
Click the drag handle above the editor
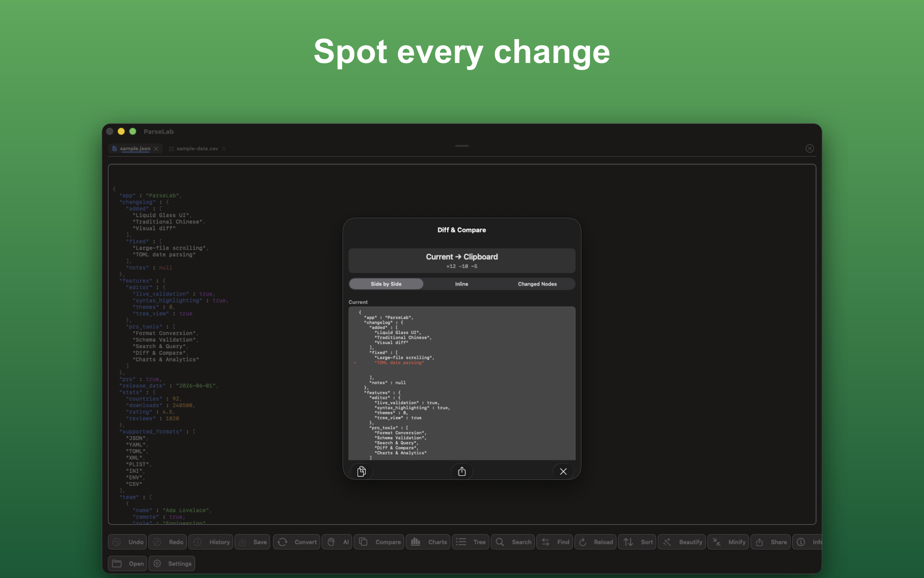coord(462,146)
